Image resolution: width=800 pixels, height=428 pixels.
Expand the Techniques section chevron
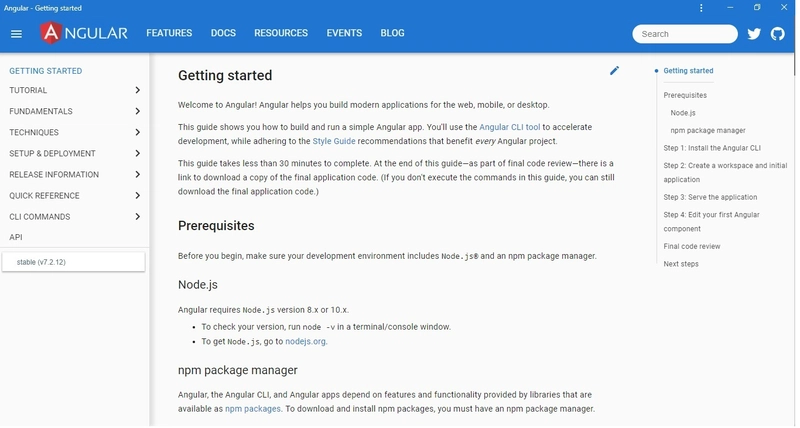137,132
